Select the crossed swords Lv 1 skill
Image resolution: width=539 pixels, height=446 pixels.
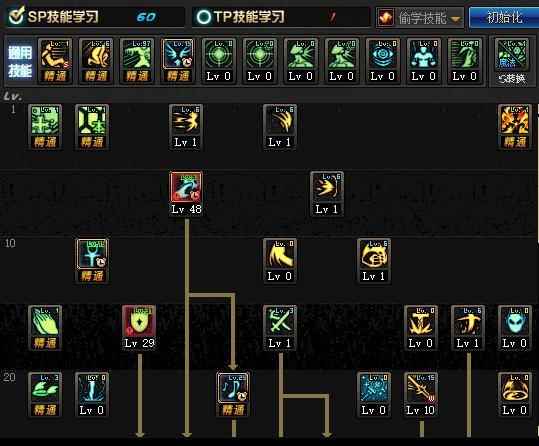pos(280,321)
